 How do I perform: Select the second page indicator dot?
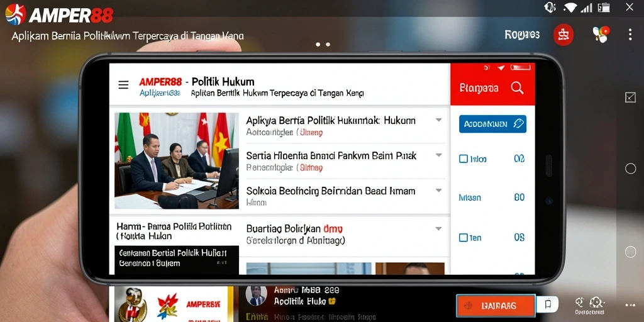point(328,45)
